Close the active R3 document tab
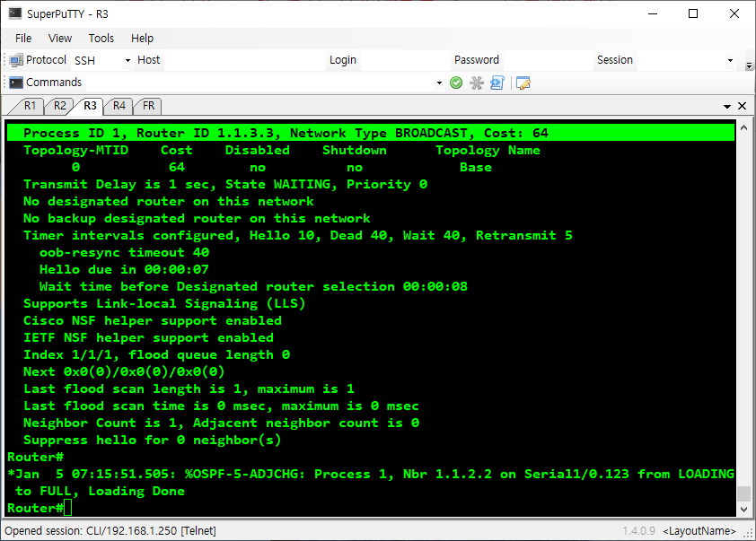 coord(742,106)
